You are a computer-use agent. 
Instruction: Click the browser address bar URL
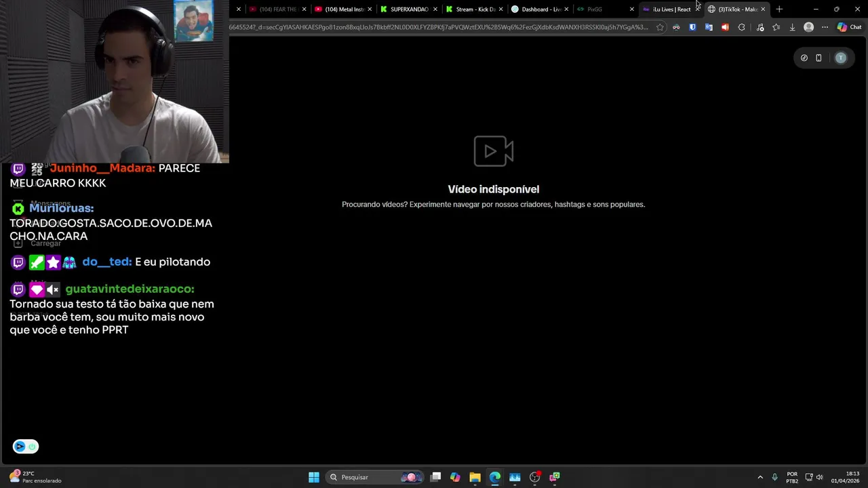click(x=439, y=27)
